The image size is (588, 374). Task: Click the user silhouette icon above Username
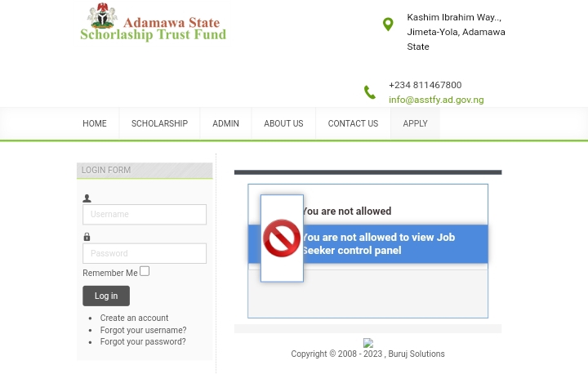pyautogui.click(x=87, y=198)
